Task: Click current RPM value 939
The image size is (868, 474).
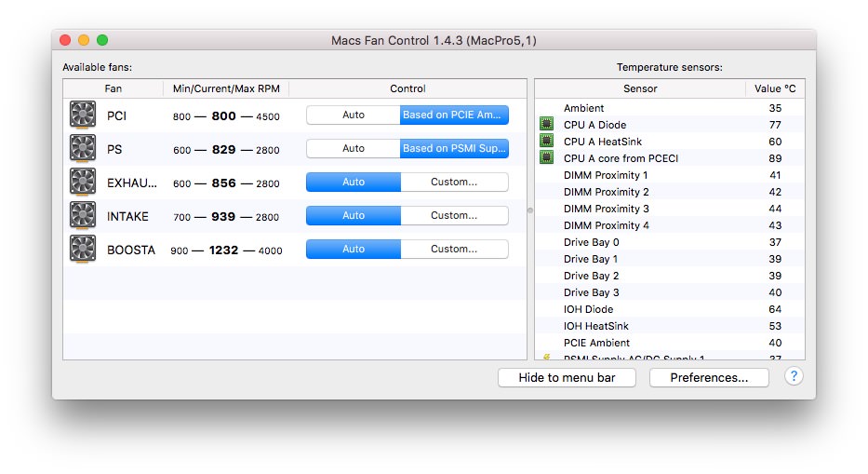Action: click(x=223, y=217)
